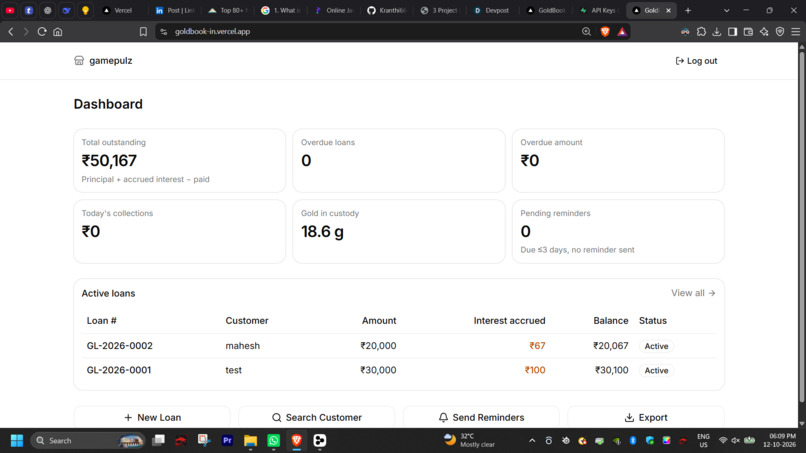Close the active GoldBook tab
Viewport: 806px width, 453px height.
point(668,10)
